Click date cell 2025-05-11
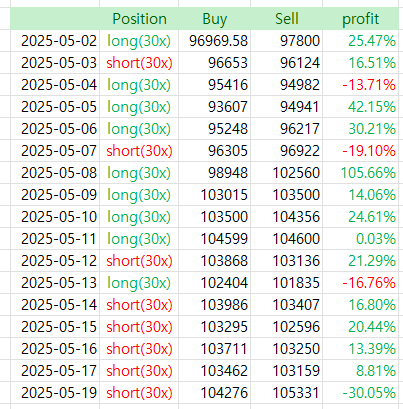This screenshot has height=409, width=403. [55, 239]
